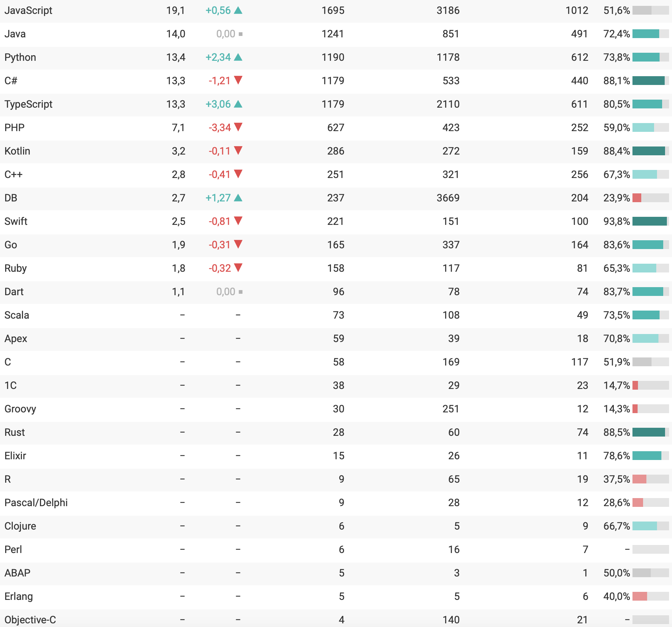Click the down arrow beside Go -0,31

tap(238, 244)
